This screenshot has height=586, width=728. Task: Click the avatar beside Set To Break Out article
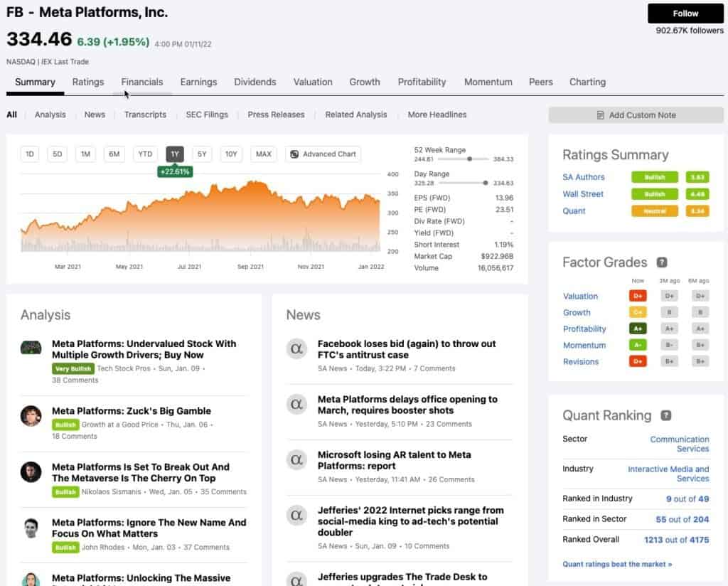point(31,472)
